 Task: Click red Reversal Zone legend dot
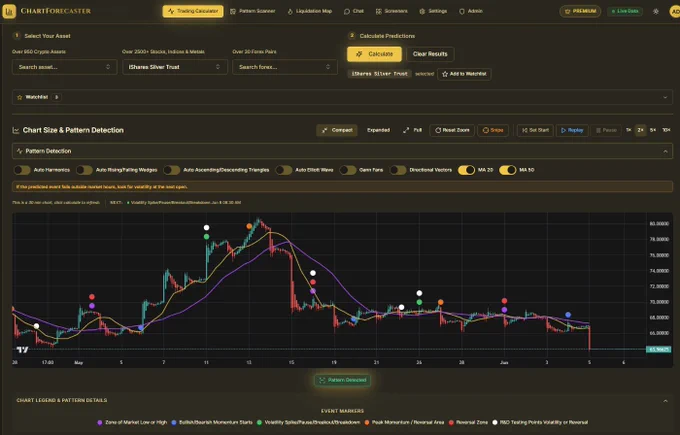[451, 422]
